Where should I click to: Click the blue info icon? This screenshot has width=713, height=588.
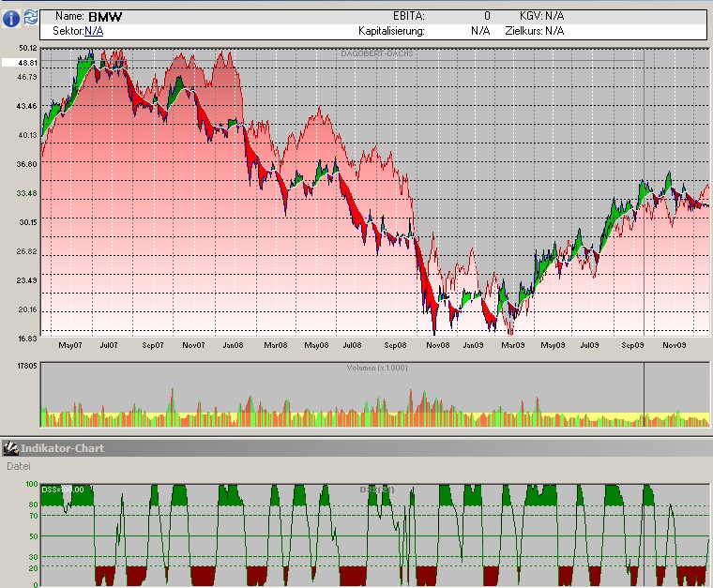tap(11, 18)
